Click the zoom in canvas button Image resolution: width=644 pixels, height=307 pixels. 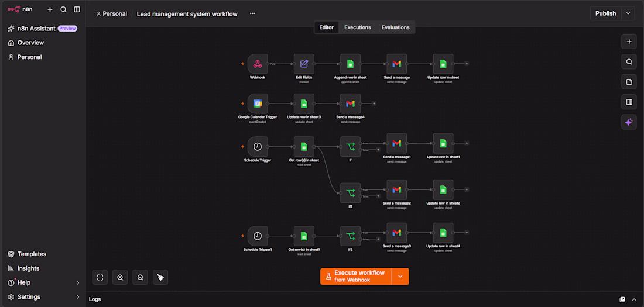[x=121, y=277]
